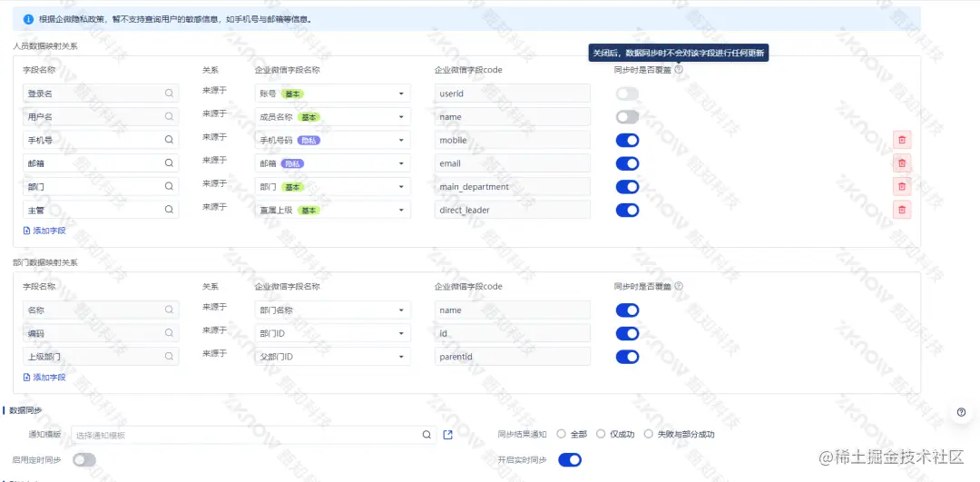Screen dimensions: 980x482
Task: Click search icon in 通知模板 selector
Action: click(x=426, y=435)
